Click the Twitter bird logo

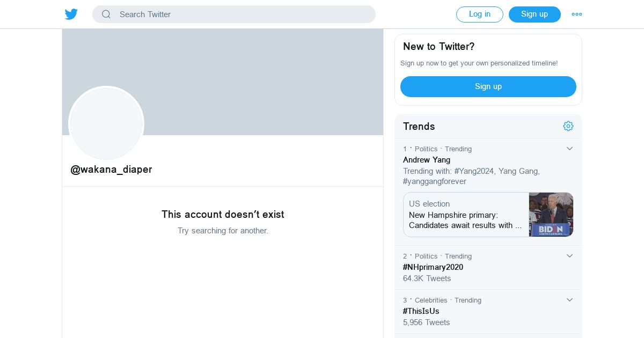[71, 14]
